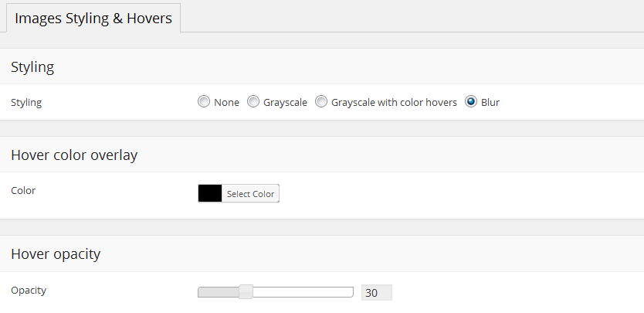Click the Styling row label

point(26,102)
